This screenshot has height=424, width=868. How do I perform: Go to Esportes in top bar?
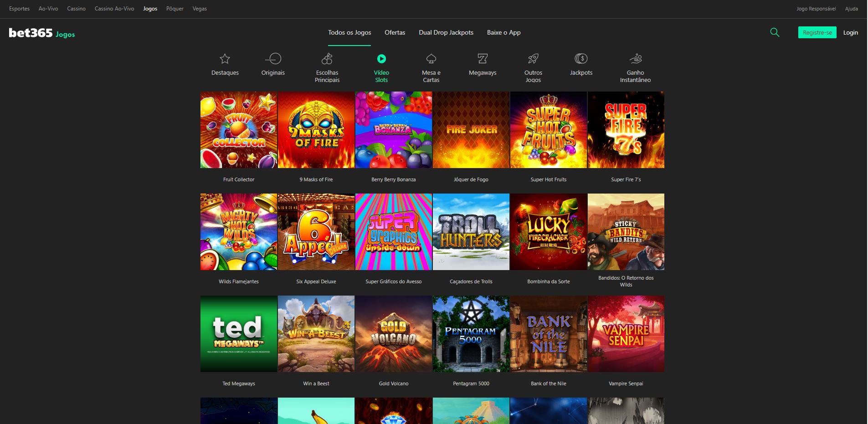click(x=19, y=9)
